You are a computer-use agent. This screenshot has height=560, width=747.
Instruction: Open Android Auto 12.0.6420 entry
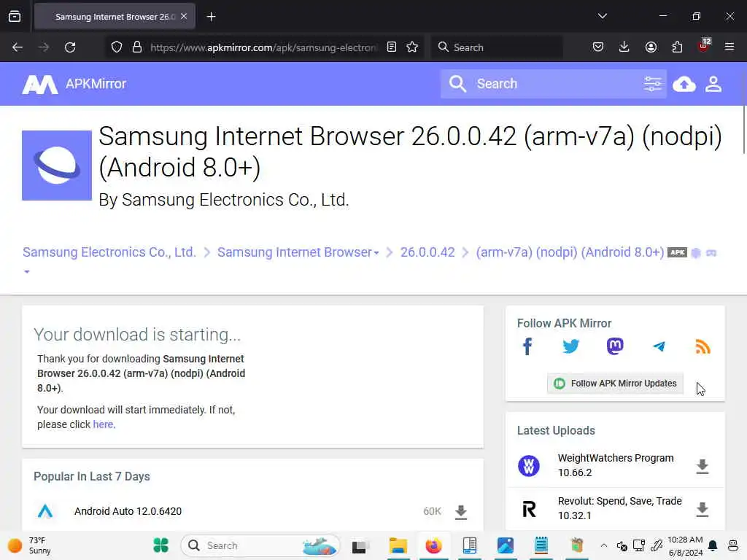[128, 511]
